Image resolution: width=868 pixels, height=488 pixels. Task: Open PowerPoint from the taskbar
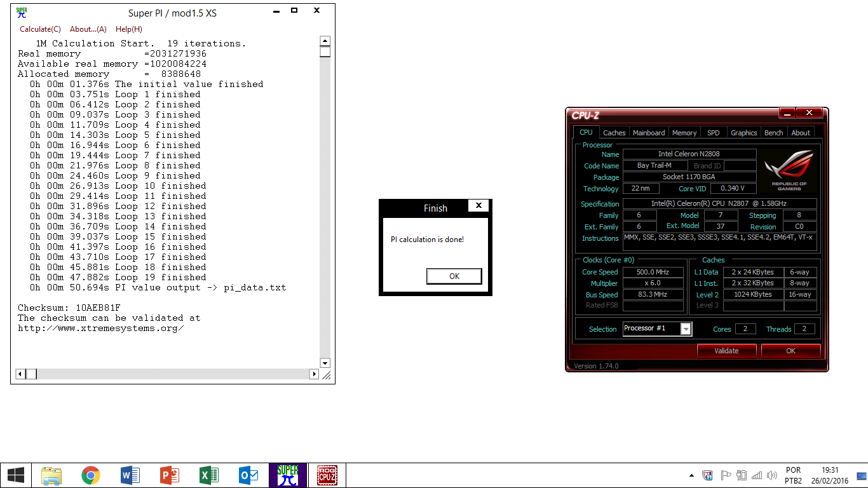coord(169,475)
